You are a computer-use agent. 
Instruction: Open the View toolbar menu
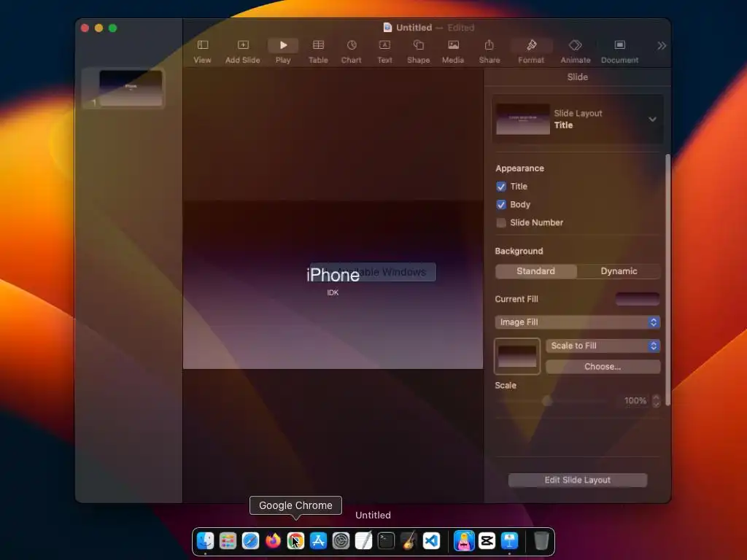(x=203, y=52)
